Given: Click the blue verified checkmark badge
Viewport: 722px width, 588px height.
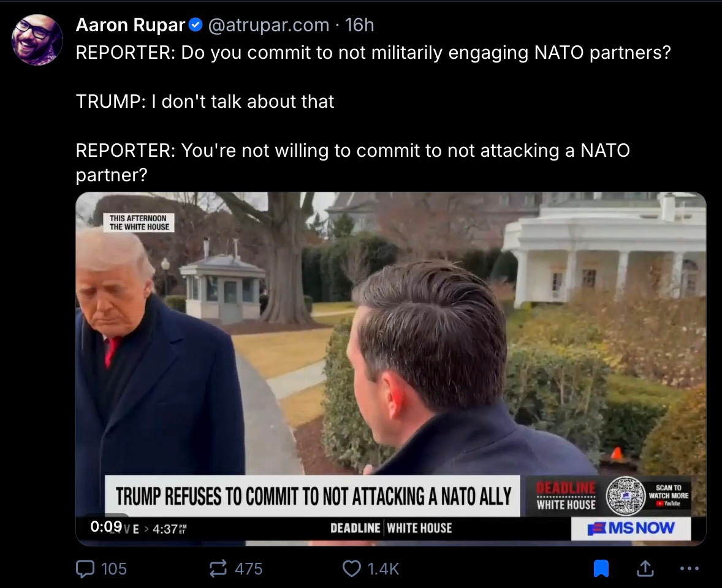Looking at the screenshot, I should click(x=196, y=25).
